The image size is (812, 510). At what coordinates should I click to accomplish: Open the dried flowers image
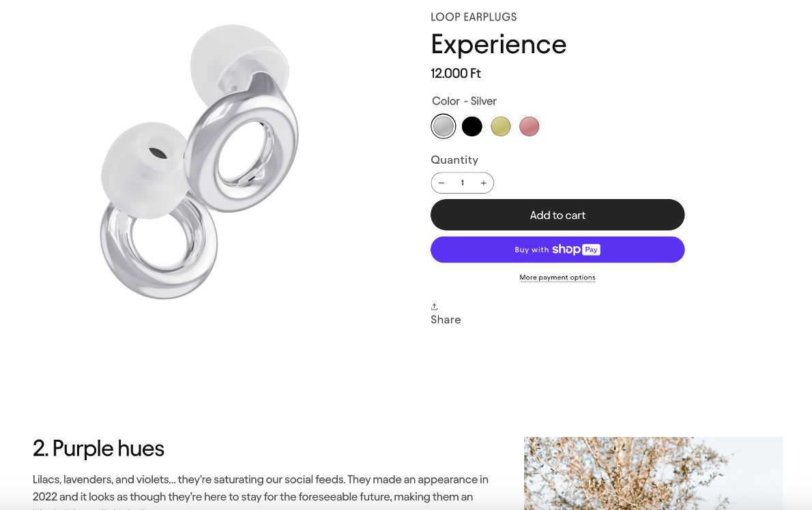pyautogui.click(x=653, y=473)
